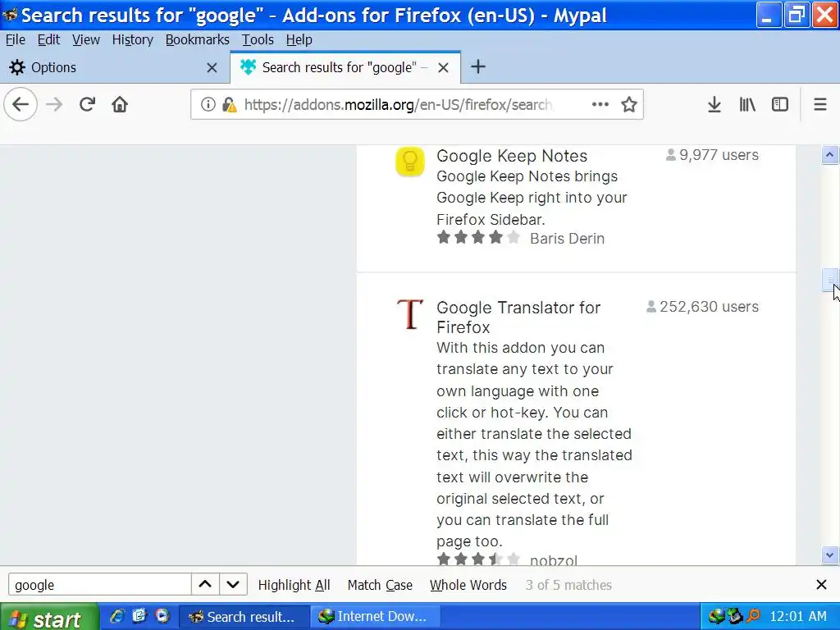The width and height of the screenshot is (840, 630).
Task: Close the Search results tab
Action: 443,67
